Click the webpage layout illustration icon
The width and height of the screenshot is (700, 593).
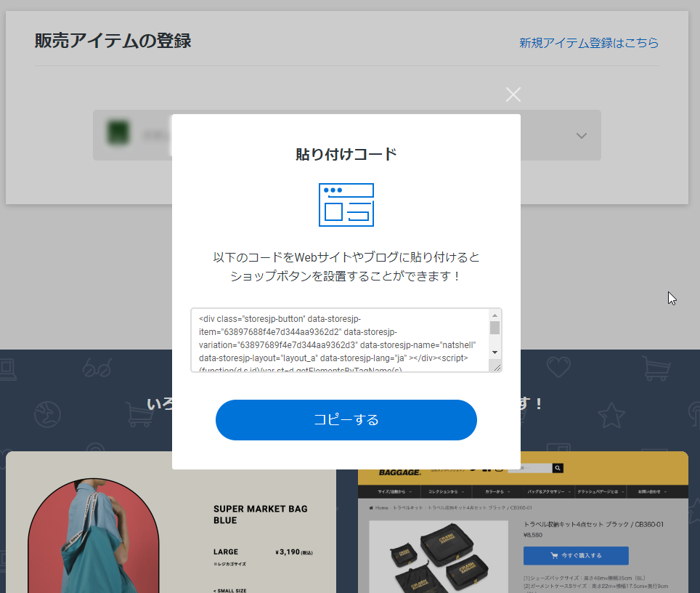(x=346, y=205)
